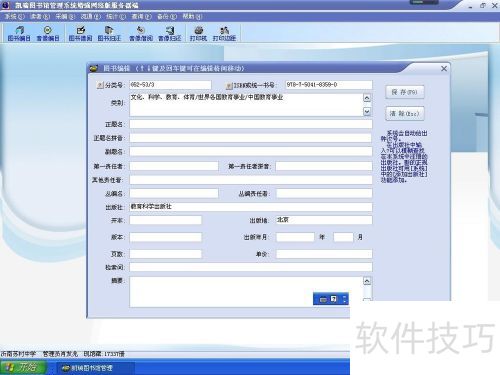Click the lookup icon beside 分类号
The height and width of the screenshot is (375, 500).
point(100,85)
